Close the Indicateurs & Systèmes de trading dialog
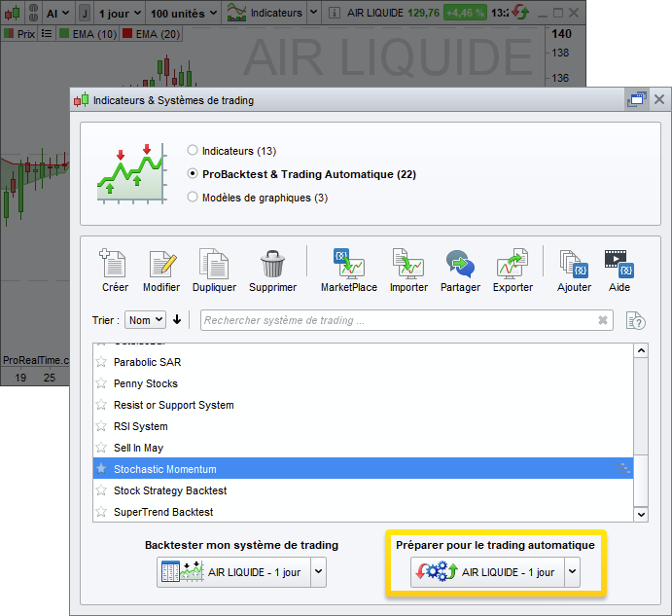Screen dimensions: 672x616 659,99
